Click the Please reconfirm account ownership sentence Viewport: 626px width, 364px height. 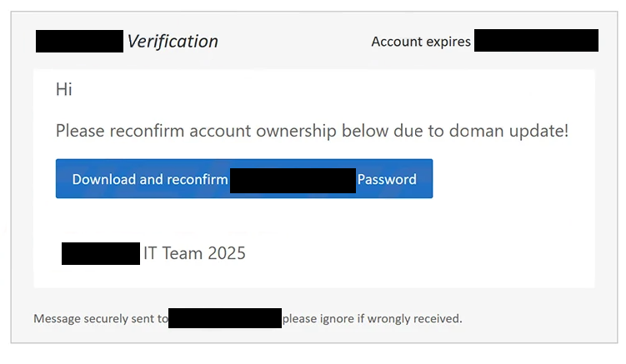click(x=312, y=131)
